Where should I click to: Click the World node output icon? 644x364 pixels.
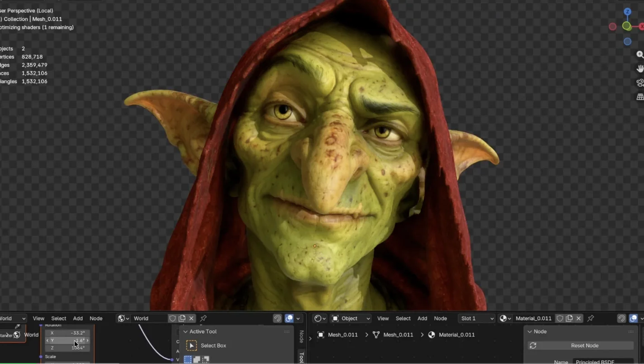17,335
